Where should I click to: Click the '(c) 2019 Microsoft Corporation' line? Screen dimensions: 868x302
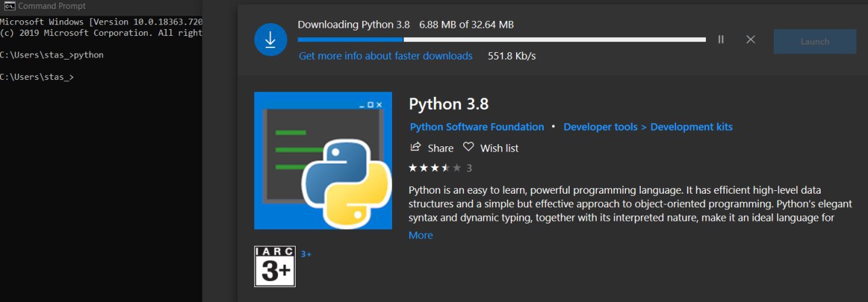tap(101, 33)
